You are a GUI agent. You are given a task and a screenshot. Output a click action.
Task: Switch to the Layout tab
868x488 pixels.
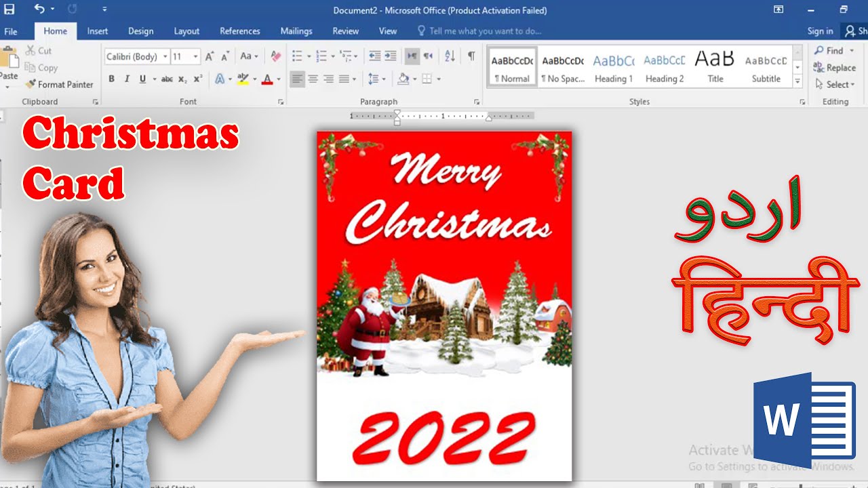(x=186, y=31)
